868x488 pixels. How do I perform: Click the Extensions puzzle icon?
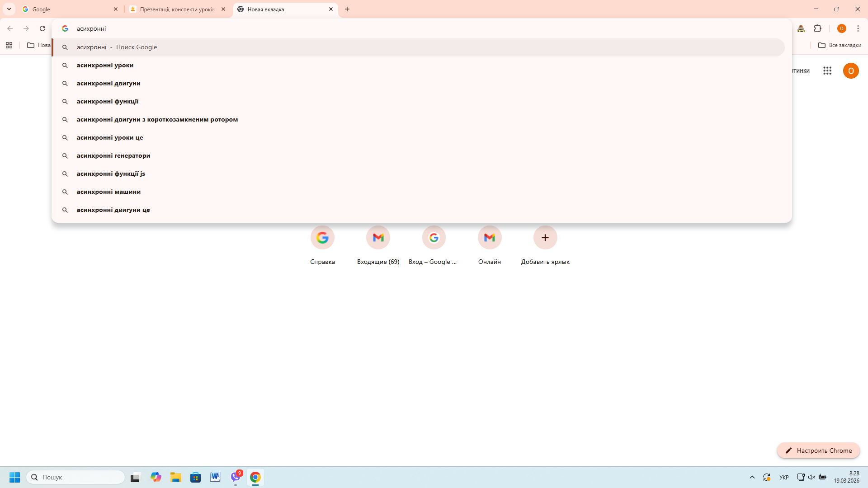coord(817,28)
